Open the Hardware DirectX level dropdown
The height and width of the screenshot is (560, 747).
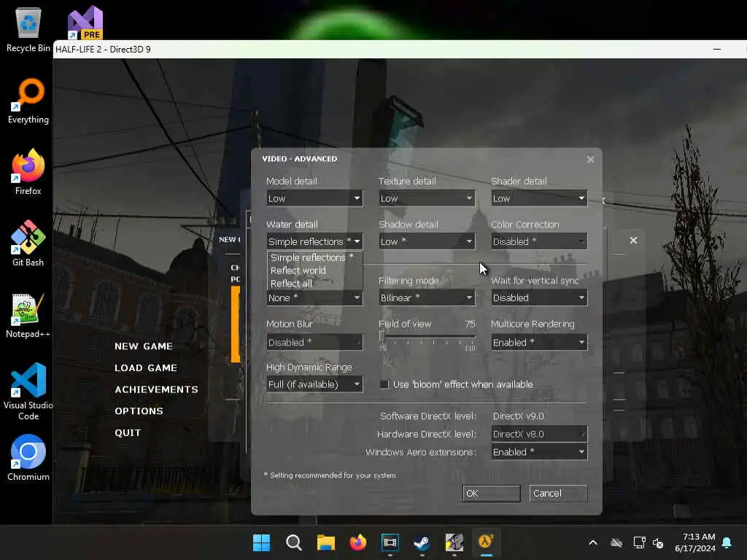(x=539, y=434)
